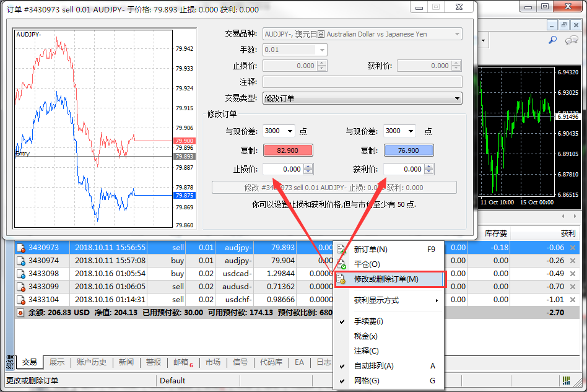Click the 新订单 icon in the context menu
The height and width of the screenshot is (392, 587).
pos(341,250)
